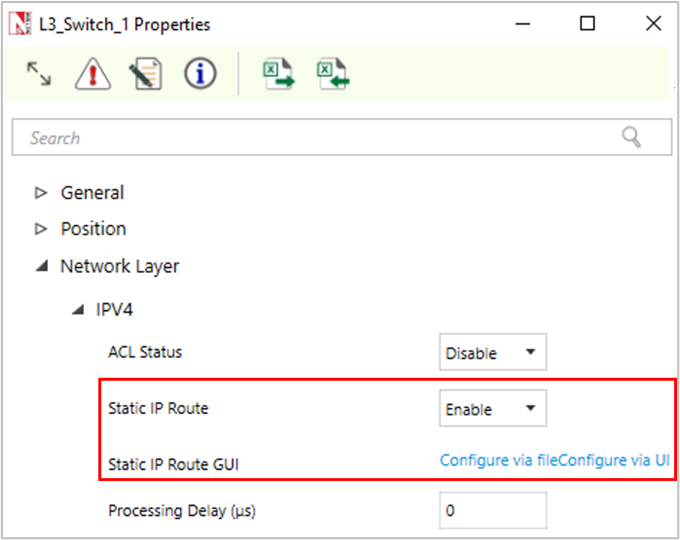
Task: Click the blue information icon
Action: 200,74
